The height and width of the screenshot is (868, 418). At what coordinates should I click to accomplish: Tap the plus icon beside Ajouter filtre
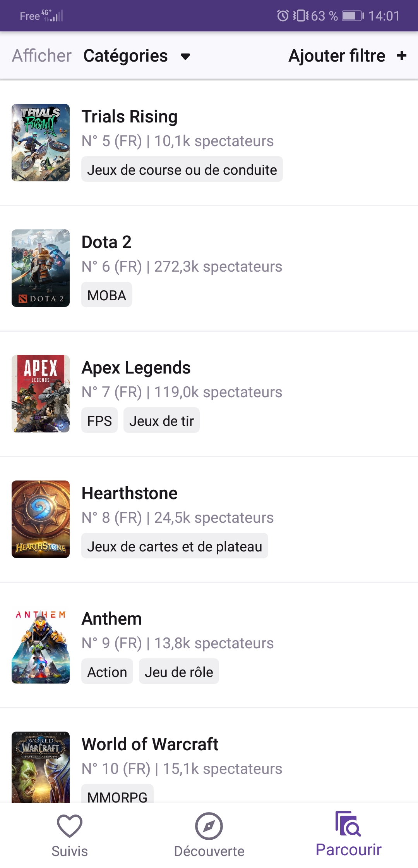402,56
